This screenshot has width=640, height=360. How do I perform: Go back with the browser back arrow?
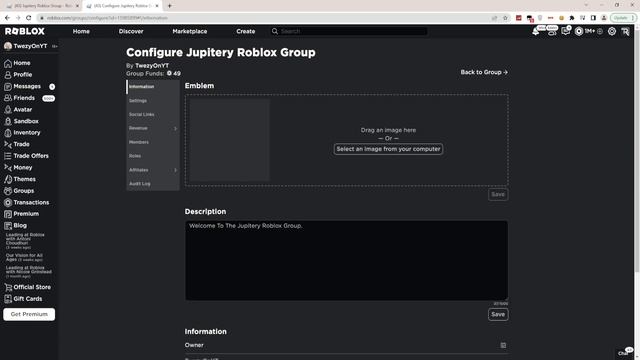(x=7, y=18)
